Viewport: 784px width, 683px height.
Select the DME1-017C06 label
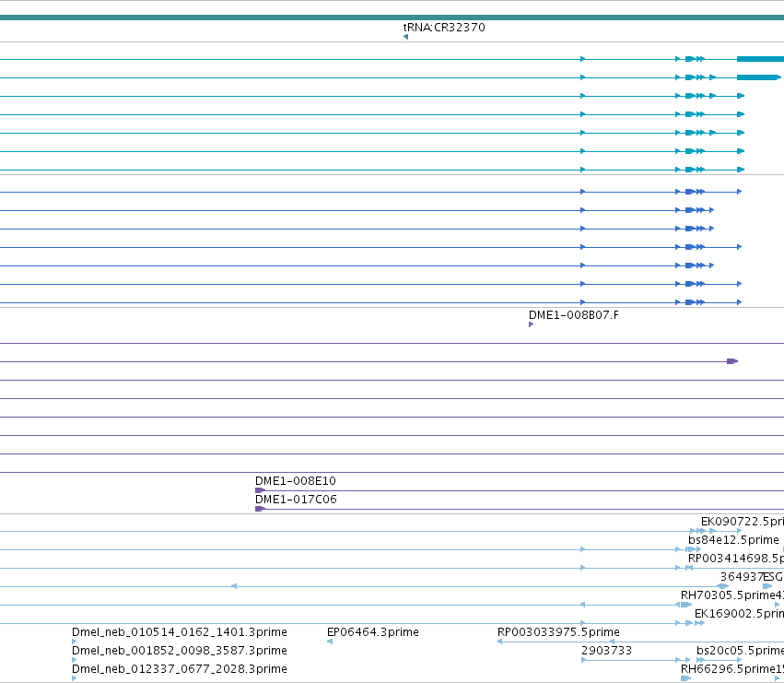(296, 500)
